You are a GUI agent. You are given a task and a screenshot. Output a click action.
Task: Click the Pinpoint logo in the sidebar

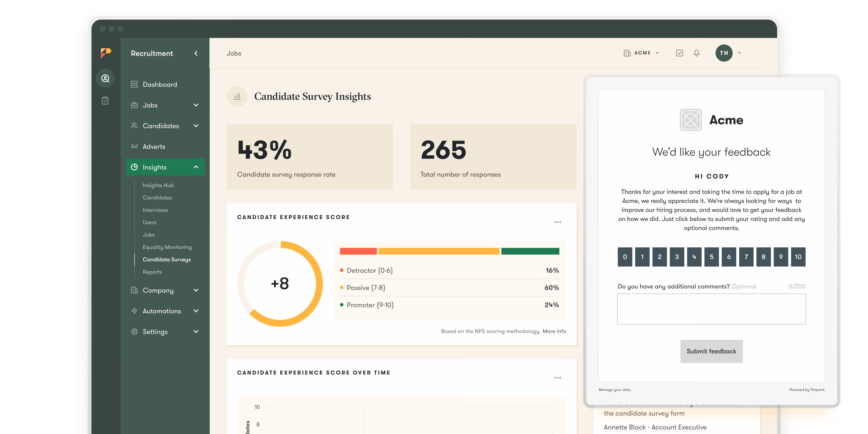click(x=106, y=53)
